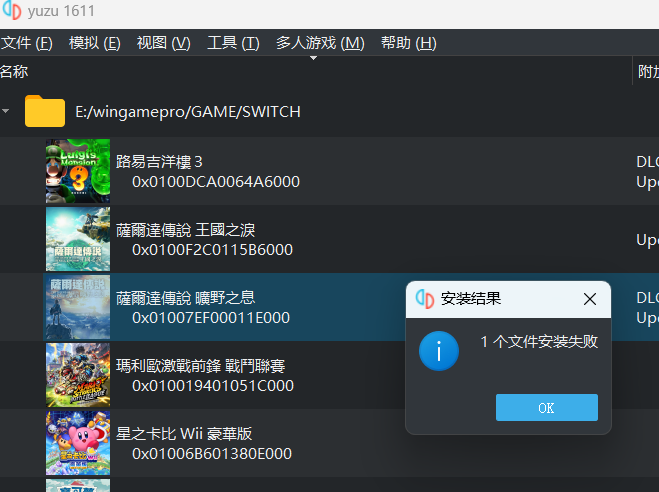Select game title 薩爾達傳說 王國之淚
Viewport: 659px width, 492px height.
pos(185,230)
